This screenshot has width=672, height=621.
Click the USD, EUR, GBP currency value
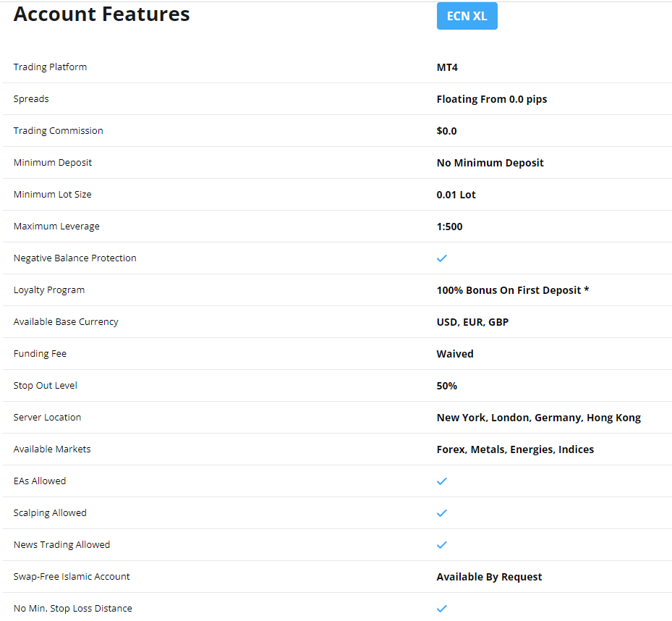[472, 322]
